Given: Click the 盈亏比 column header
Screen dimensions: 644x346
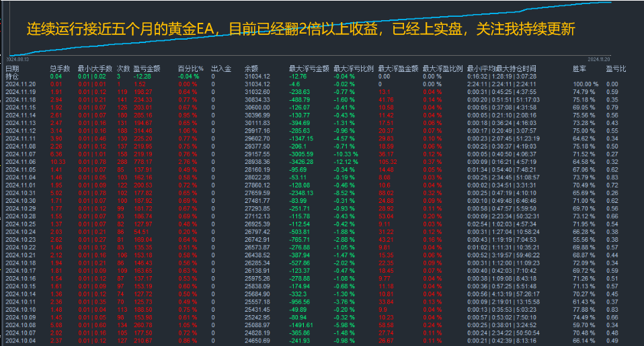Looking at the screenshot, I should pyautogui.click(x=616, y=69).
